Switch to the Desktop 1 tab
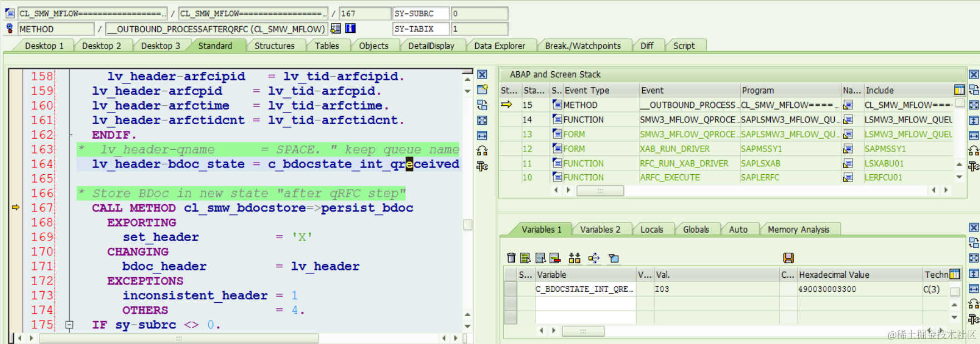980x344 pixels. (44, 46)
